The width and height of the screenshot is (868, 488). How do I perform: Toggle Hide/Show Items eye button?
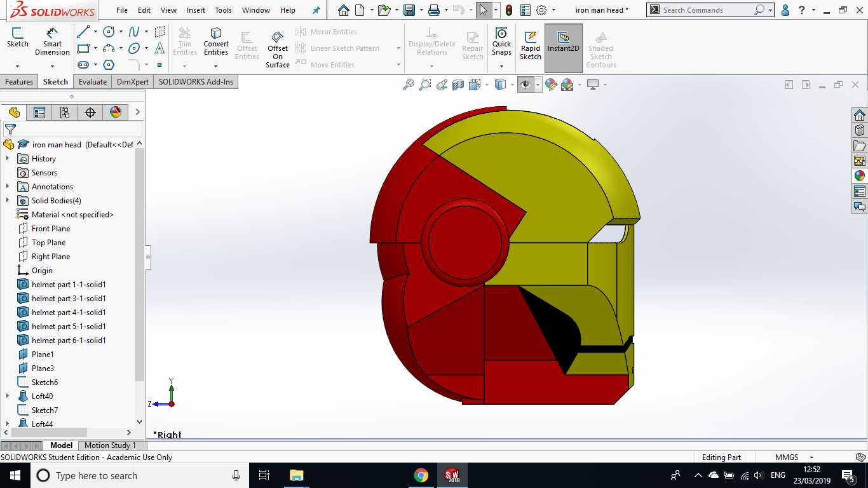click(525, 85)
